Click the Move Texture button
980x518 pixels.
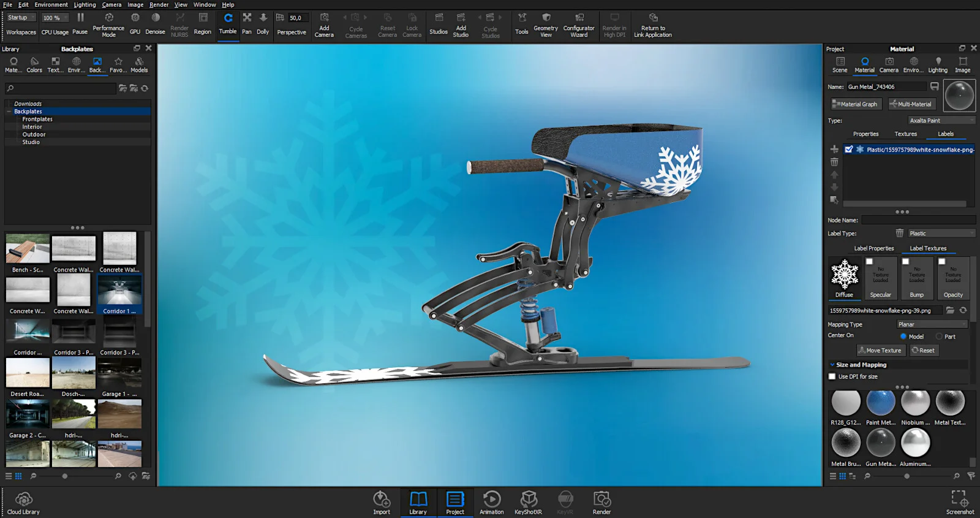click(x=880, y=351)
